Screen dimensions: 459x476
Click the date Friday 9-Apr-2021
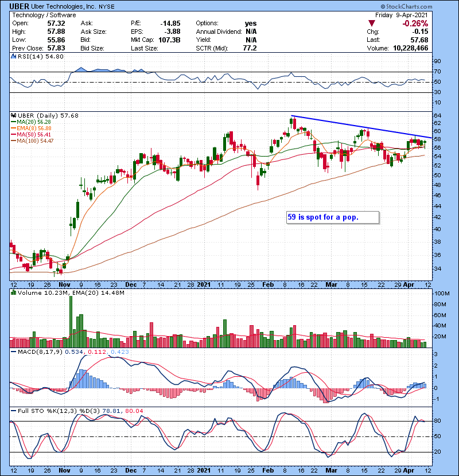pos(401,15)
